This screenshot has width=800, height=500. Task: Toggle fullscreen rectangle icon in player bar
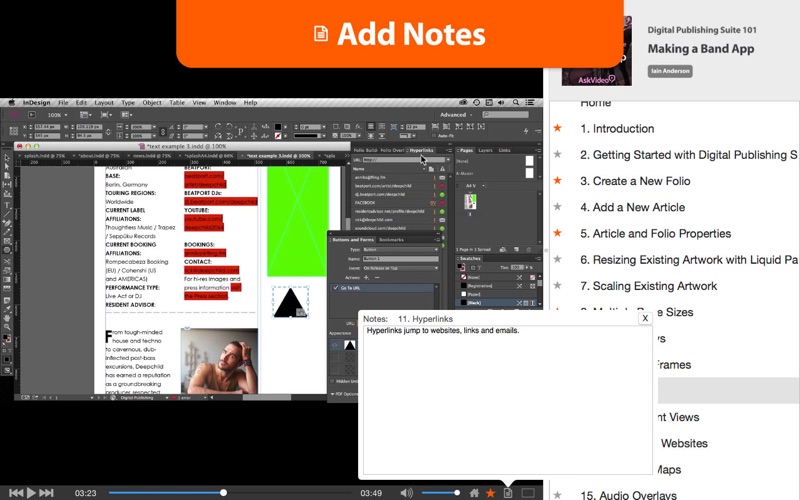click(528, 493)
